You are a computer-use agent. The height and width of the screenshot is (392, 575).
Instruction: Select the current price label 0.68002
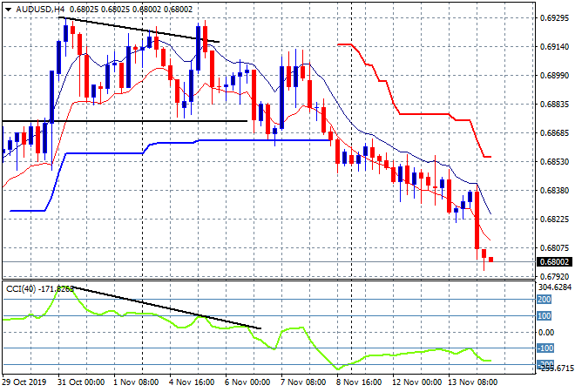(x=554, y=262)
